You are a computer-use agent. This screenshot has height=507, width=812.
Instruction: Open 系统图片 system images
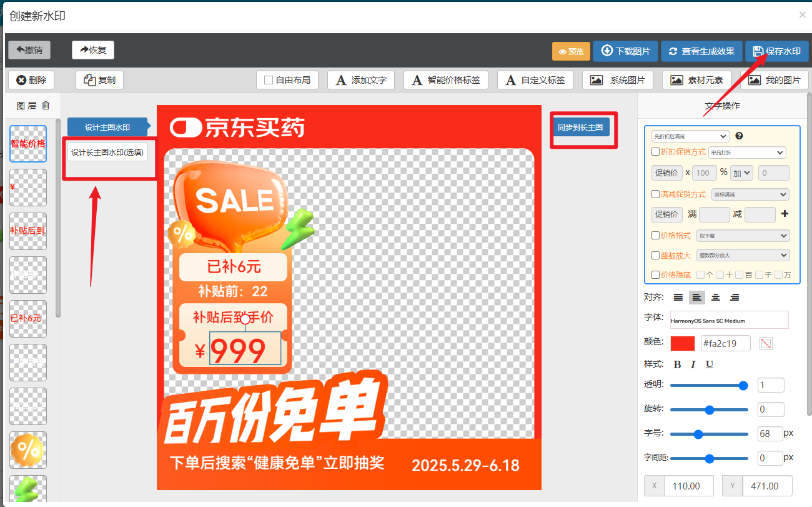coord(618,80)
